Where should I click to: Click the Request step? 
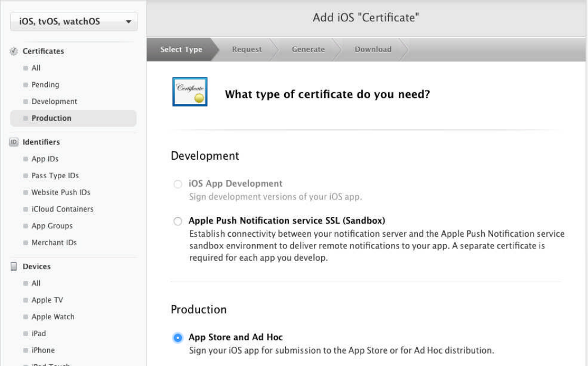247,49
